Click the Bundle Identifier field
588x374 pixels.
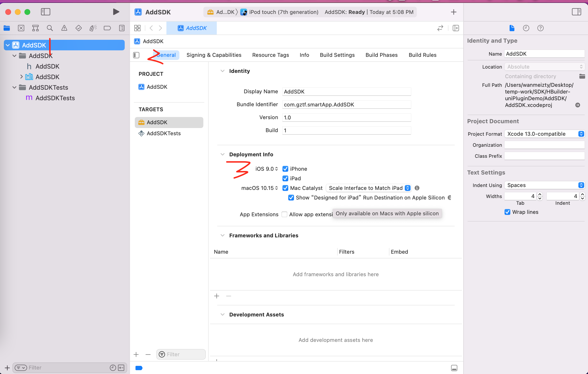[347, 105]
